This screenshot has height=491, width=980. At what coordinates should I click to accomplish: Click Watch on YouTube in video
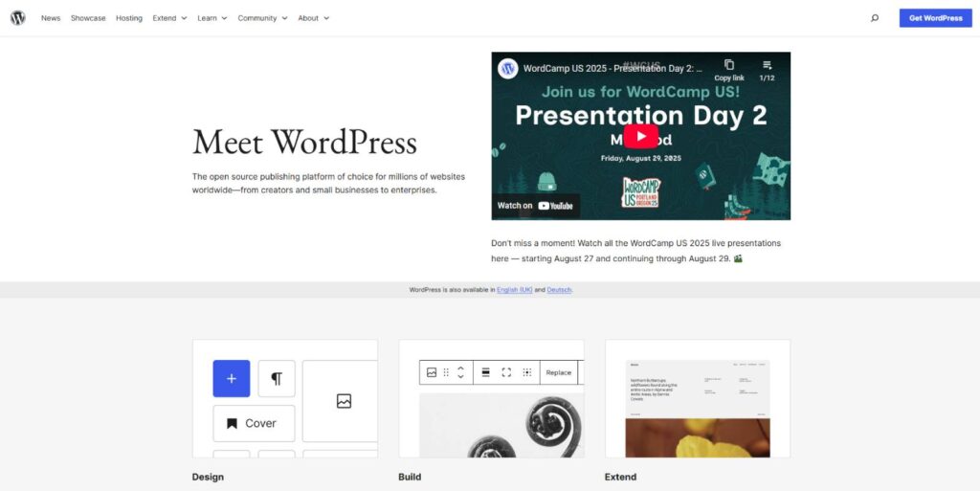point(536,205)
